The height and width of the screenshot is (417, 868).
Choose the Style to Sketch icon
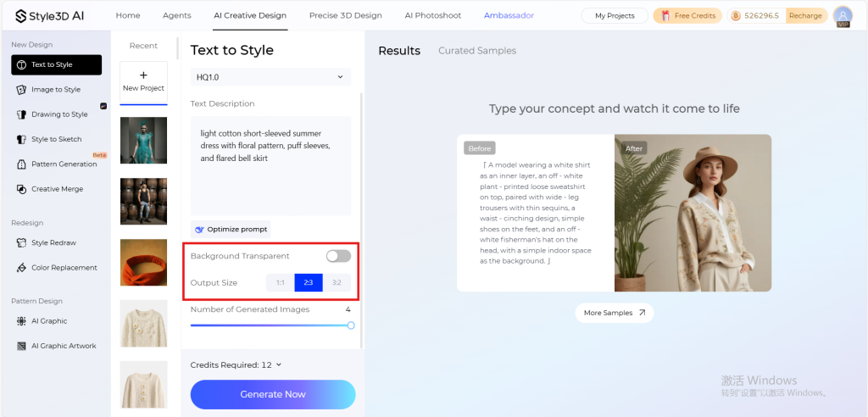tap(21, 139)
